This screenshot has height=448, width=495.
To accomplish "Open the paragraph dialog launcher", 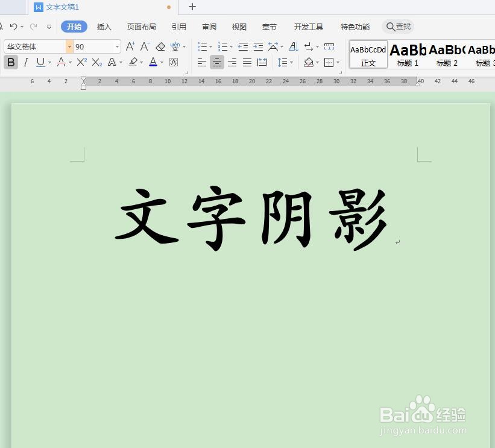I will point(340,72).
